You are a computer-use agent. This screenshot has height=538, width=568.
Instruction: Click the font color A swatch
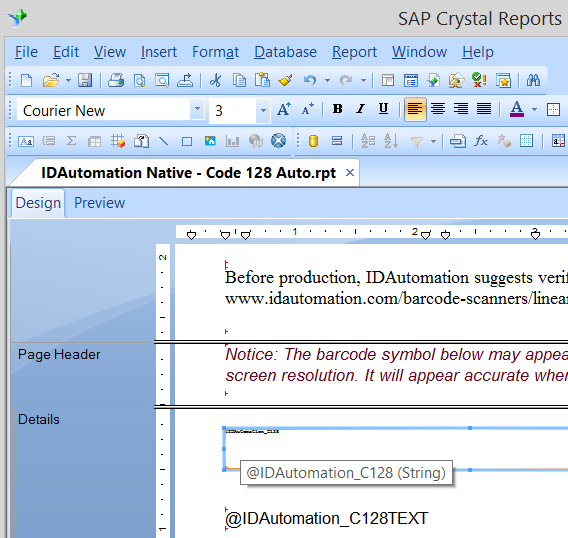click(517, 109)
